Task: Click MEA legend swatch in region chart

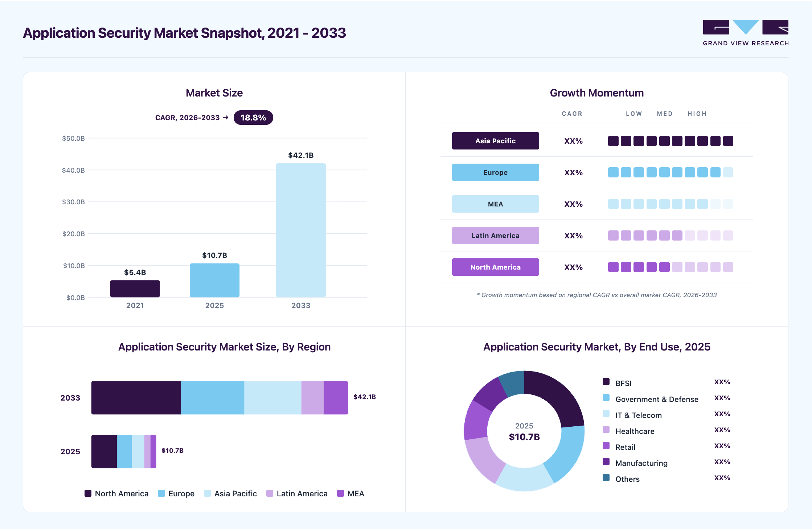Action: coord(340,493)
